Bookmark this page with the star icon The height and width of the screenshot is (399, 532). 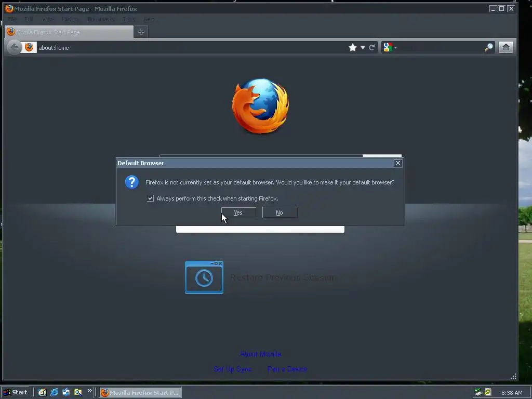pyautogui.click(x=353, y=47)
